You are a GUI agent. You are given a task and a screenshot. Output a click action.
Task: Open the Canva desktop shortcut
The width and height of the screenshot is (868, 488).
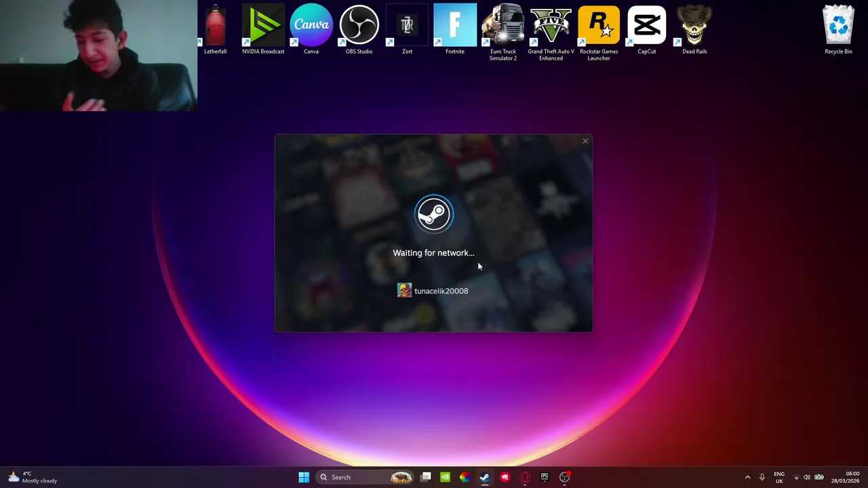311,29
